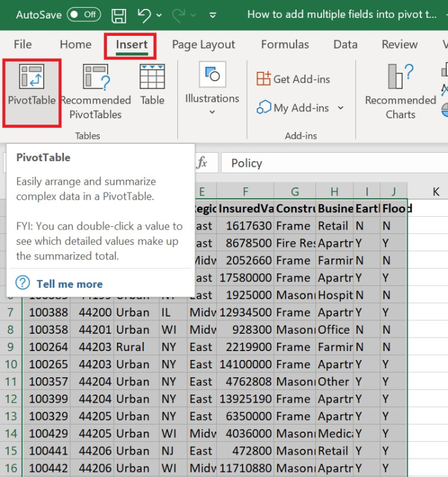Image resolution: width=448 pixels, height=477 pixels.
Task: Select column K header
Action: tap(436, 191)
